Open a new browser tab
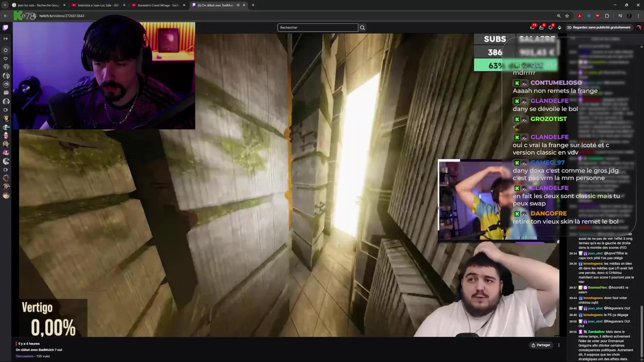Screen dimensions: 644x362 coord(253,5)
